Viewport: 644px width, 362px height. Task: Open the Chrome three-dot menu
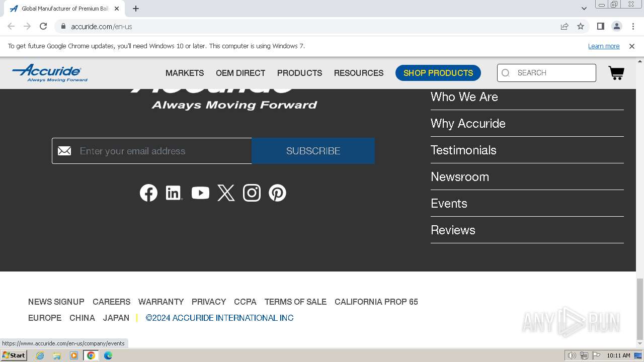[633, 26]
